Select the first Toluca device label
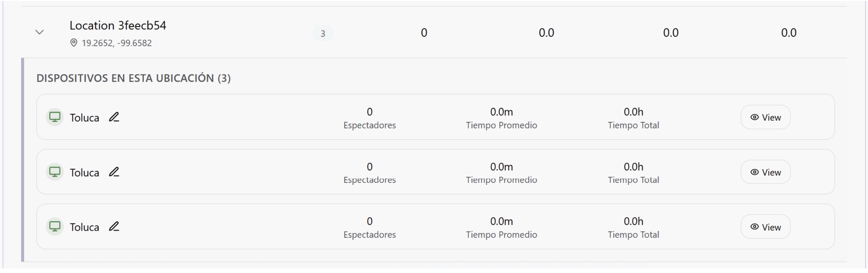Image resolution: width=868 pixels, height=273 pixels. (x=84, y=118)
